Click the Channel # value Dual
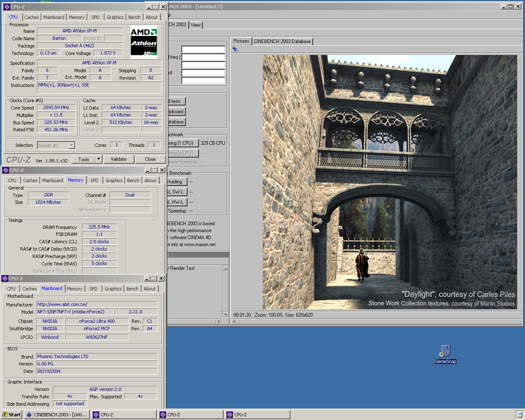The height and width of the screenshot is (420, 525). tap(130, 195)
